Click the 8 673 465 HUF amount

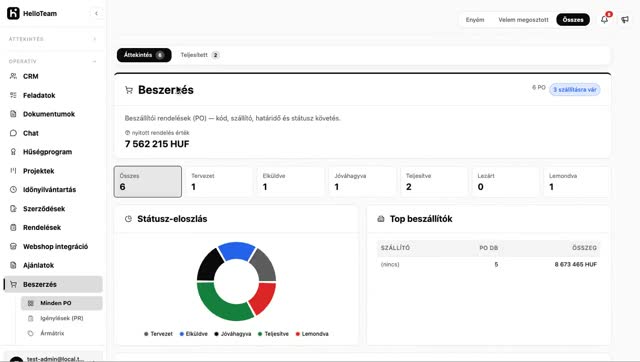(x=576, y=264)
